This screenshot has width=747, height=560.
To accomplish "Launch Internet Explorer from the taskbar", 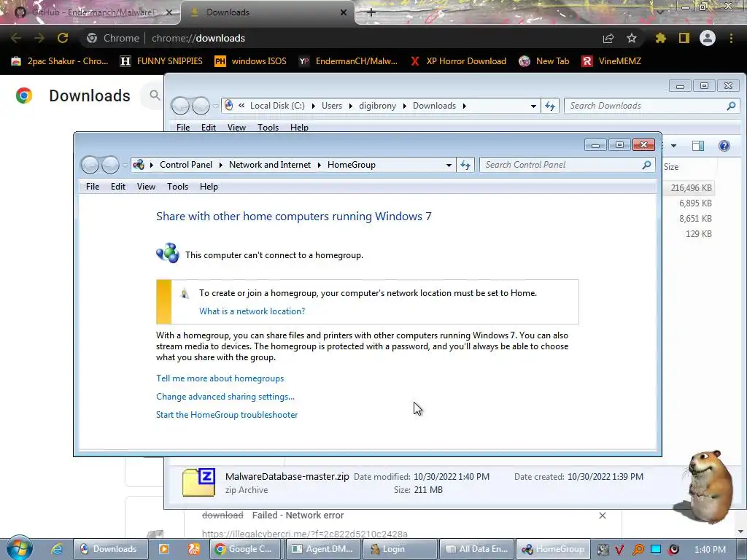I will coord(57,549).
